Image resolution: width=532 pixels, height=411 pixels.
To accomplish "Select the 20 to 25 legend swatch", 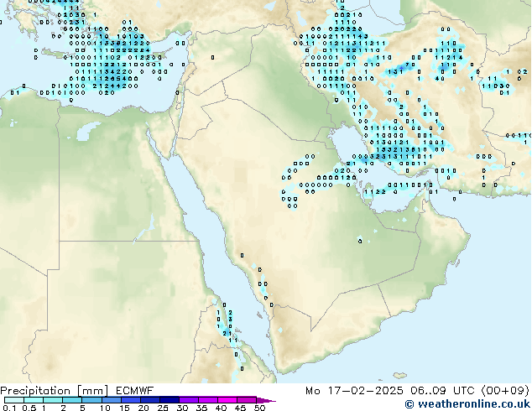I will point(150,400).
